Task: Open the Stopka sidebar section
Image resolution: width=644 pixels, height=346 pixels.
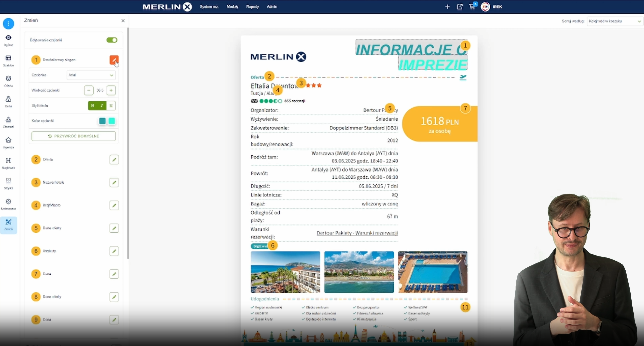Action: click(x=8, y=184)
